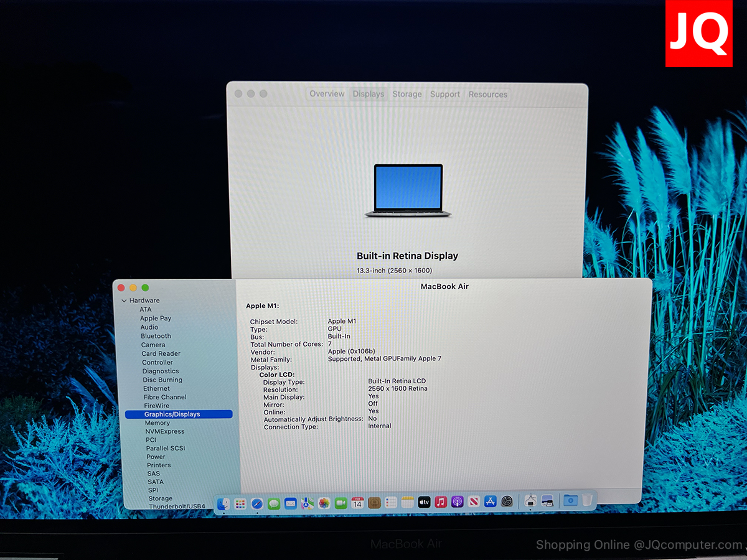The height and width of the screenshot is (560, 747).
Task: Select NVMExpress in sidebar
Action: click(x=165, y=431)
